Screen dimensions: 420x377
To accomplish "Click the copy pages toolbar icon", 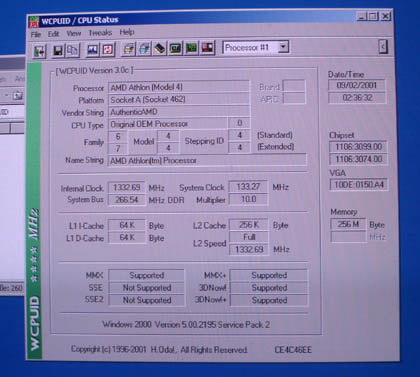I will pyautogui.click(x=72, y=50).
